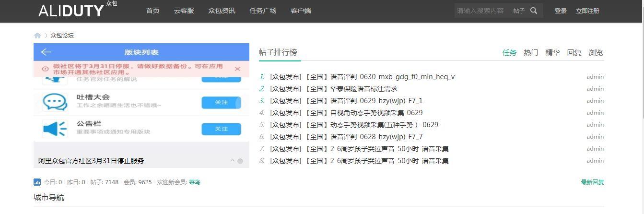This screenshot has width=644, height=214.
Task: Switch to the 热门 ranking tab
Action: click(x=531, y=53)
